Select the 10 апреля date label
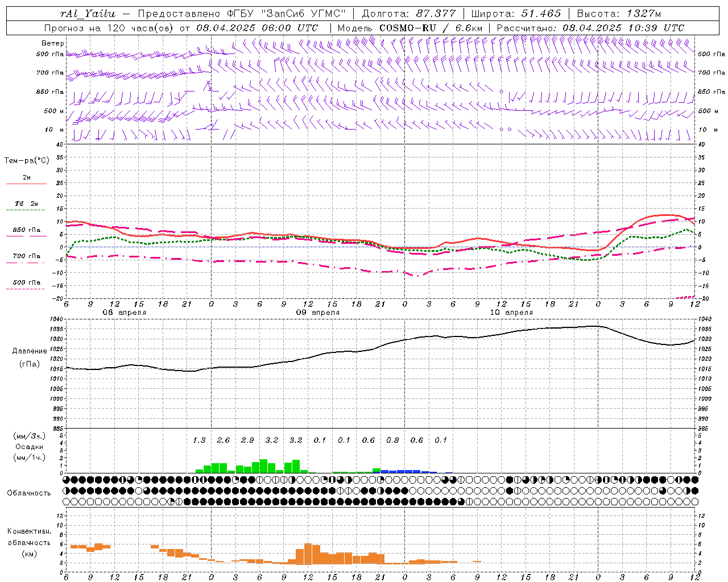The image size is (728, 582). pyautogui.click(x=511, y=313)
